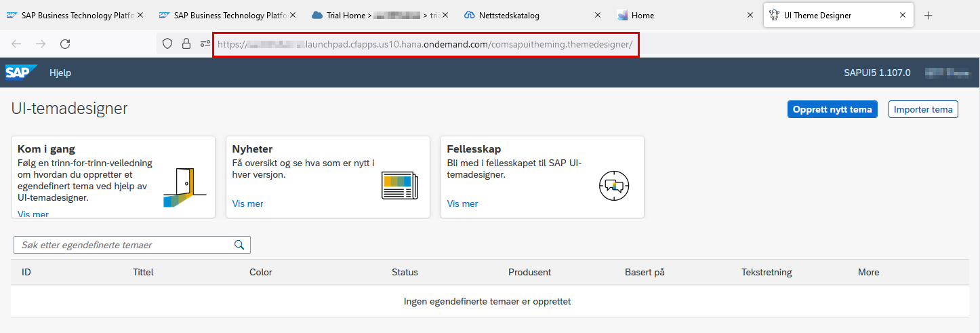Click the SAP logo in the header

coord(21,73)
